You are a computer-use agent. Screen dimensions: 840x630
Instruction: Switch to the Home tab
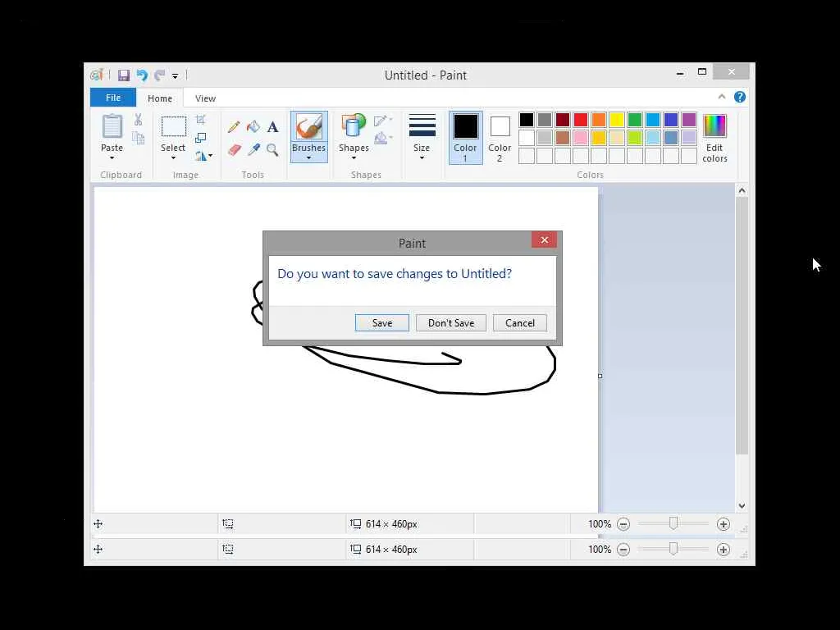click(x=160, y=98)
